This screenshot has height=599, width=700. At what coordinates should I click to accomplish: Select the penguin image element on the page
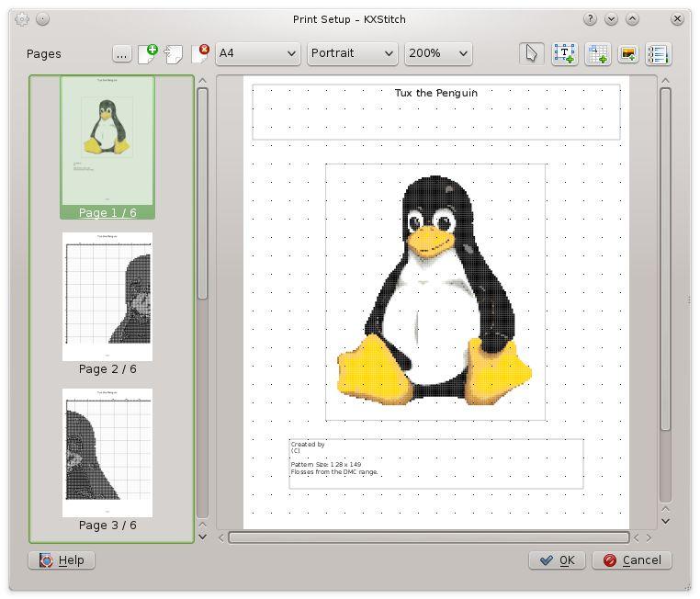point(435,292)
